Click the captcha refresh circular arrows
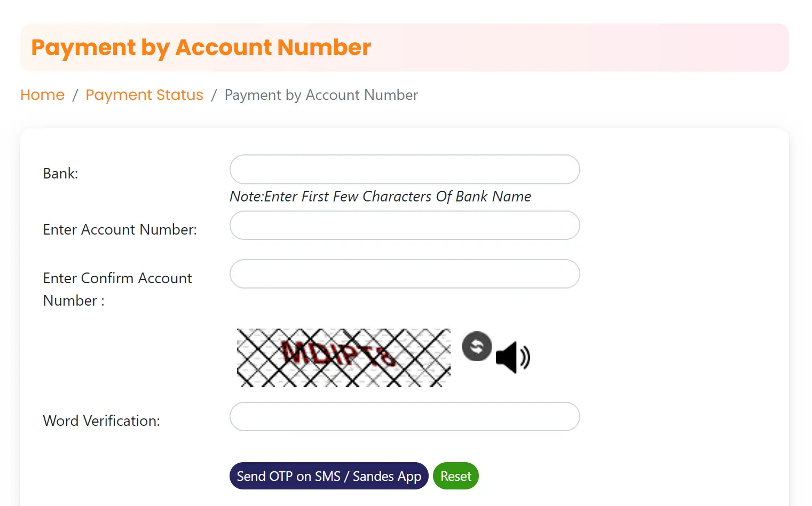This screenshot has width=812, height=506. (476, 346)
